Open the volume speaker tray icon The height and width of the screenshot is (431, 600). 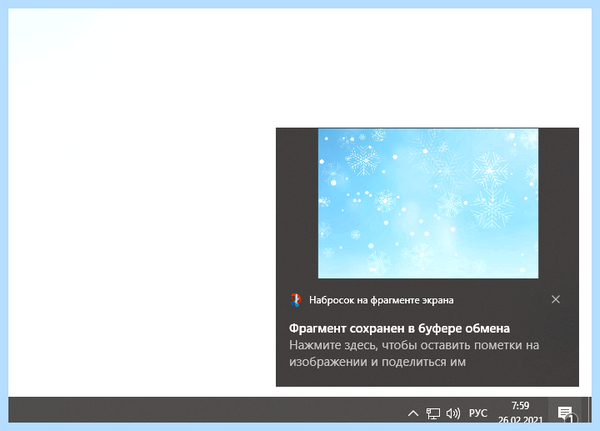(x=453, y=413)
